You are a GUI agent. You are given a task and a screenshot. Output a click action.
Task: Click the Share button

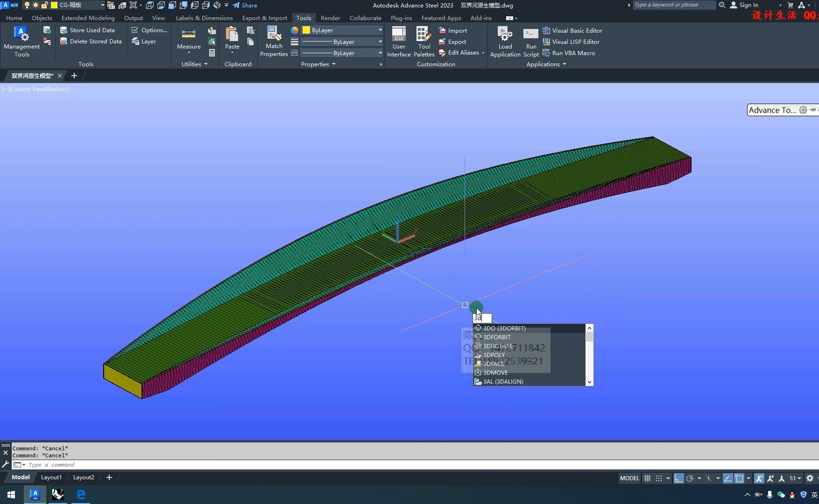[x=245, y=5]
